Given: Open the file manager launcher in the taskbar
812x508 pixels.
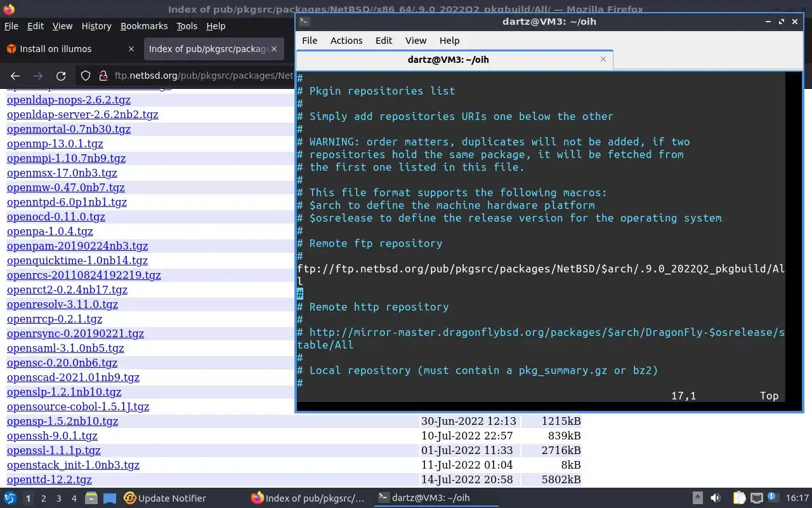Looking at the screenshot, I should point(91,498).
